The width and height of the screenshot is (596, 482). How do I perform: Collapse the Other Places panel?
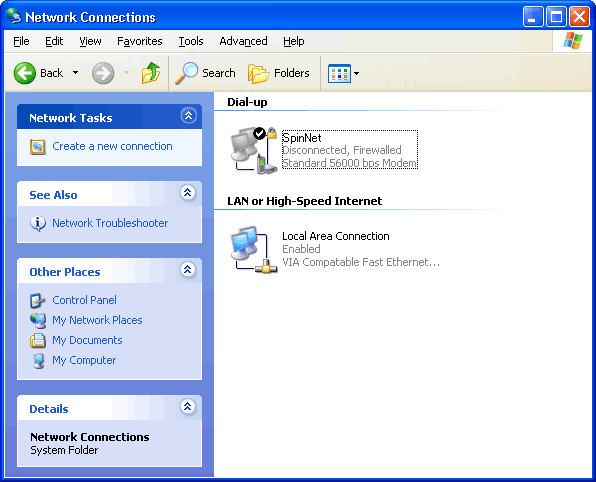[x=188, y=270]
